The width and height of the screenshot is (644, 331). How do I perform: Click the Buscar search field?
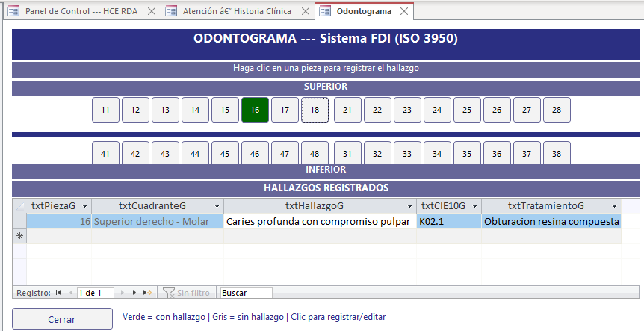click(245, 293)
